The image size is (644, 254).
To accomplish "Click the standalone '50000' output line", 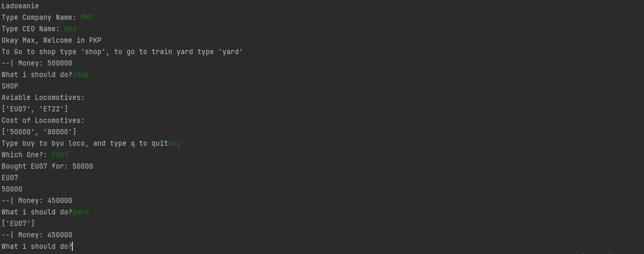I will pos(12,189).
